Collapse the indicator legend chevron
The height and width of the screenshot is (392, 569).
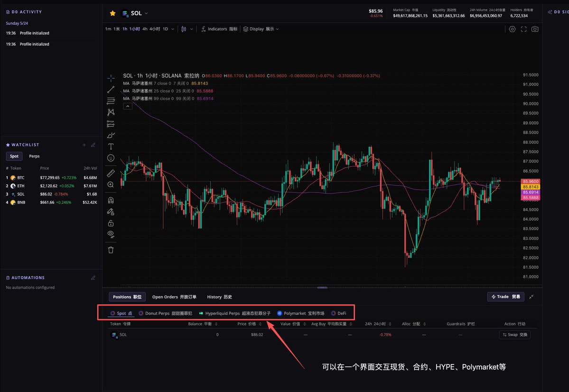(x=128, y=106)
